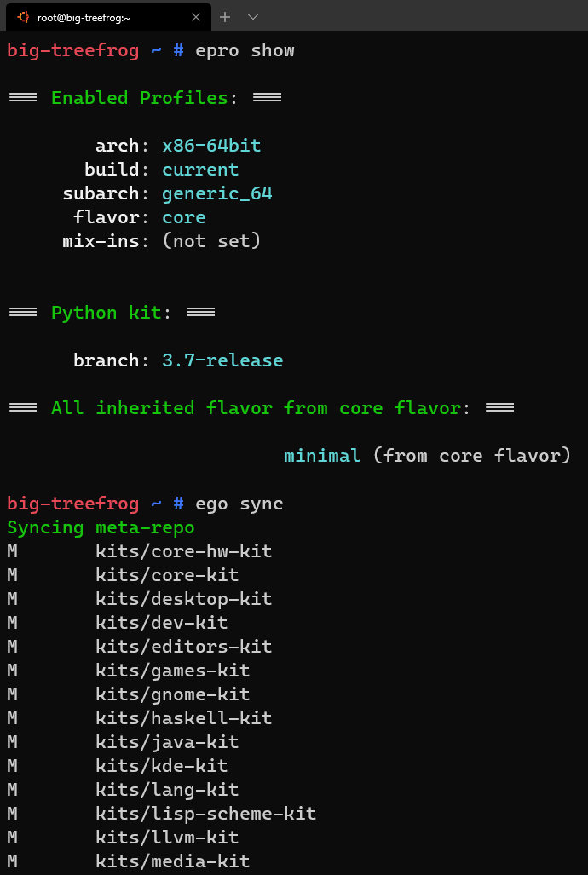Click the '(not set)' mix-ins value
This screenshot has width=588, height=875.
(x=211, y=241)
